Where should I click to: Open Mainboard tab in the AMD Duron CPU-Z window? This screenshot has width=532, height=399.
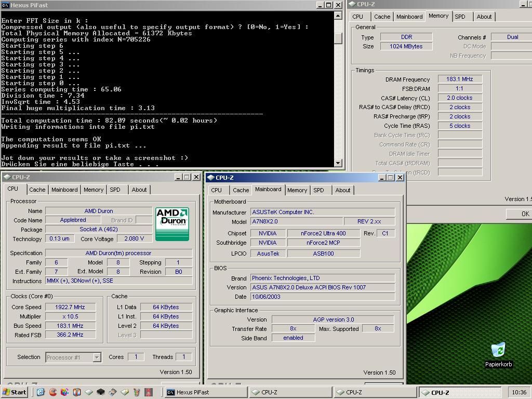point(64,190)
